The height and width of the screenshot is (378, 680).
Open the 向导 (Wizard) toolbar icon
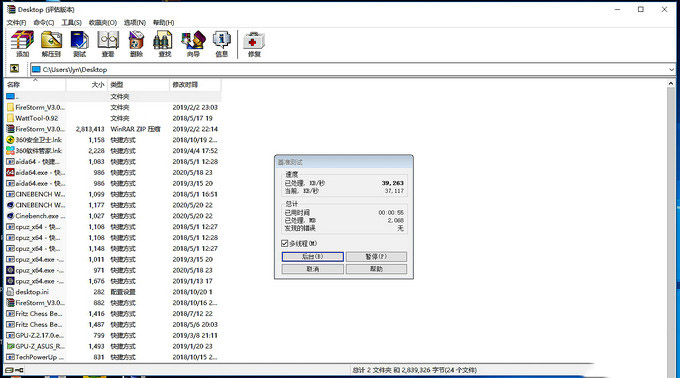[x=193, y=44]
